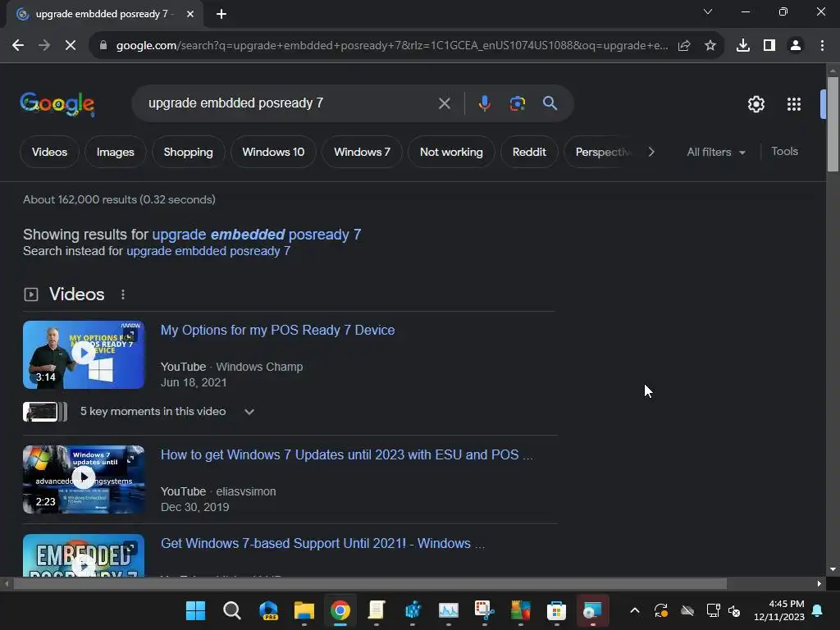Filter results by Videos
Screen dimensions: 840x630
(x=49, y=152)
